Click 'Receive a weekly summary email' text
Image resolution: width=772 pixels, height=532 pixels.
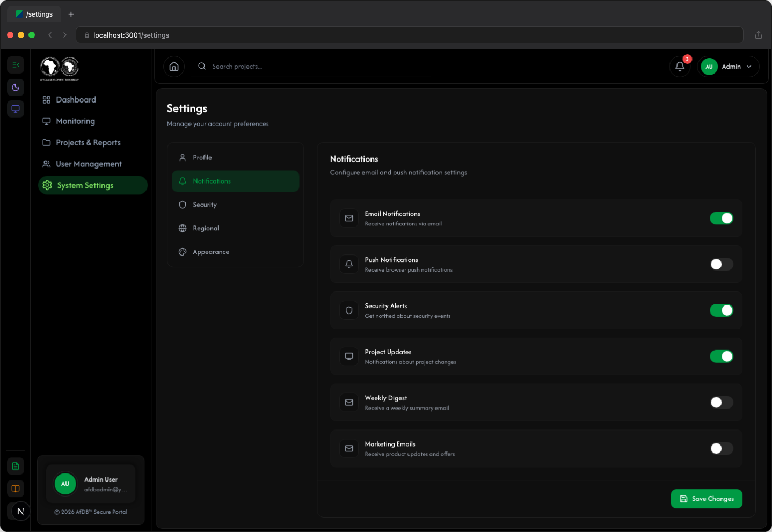click(407, 409)
